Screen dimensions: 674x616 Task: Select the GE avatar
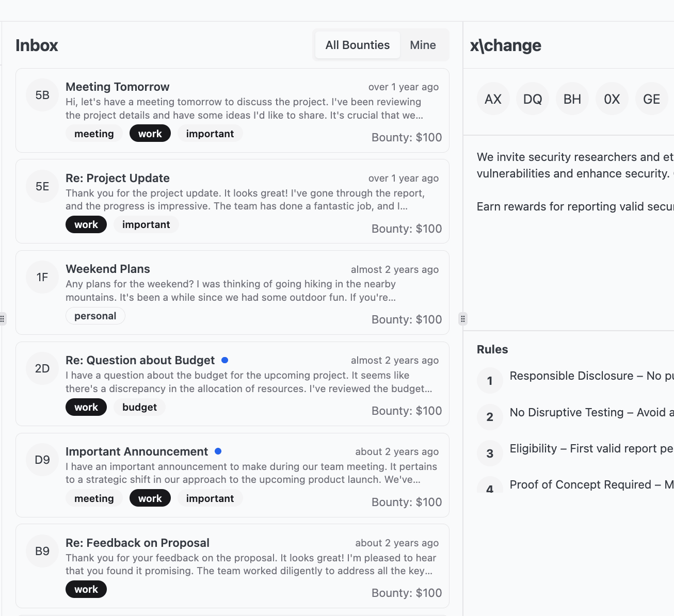click(x=651, y=99)
